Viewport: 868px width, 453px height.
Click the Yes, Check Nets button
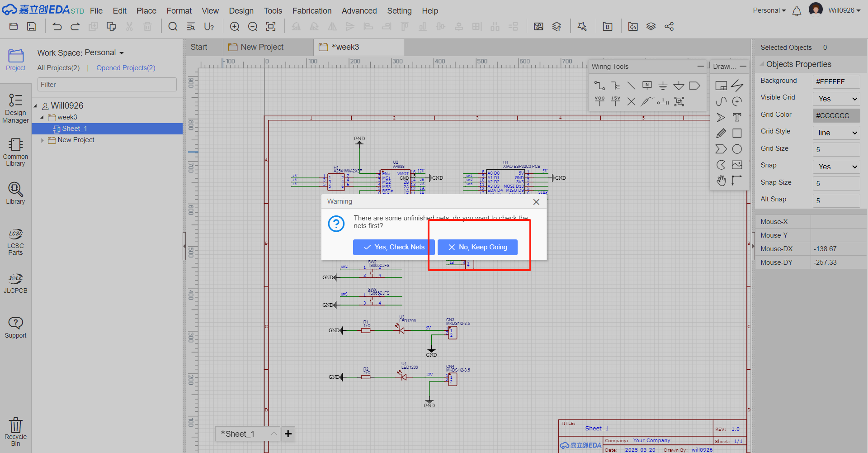[394, 247]
